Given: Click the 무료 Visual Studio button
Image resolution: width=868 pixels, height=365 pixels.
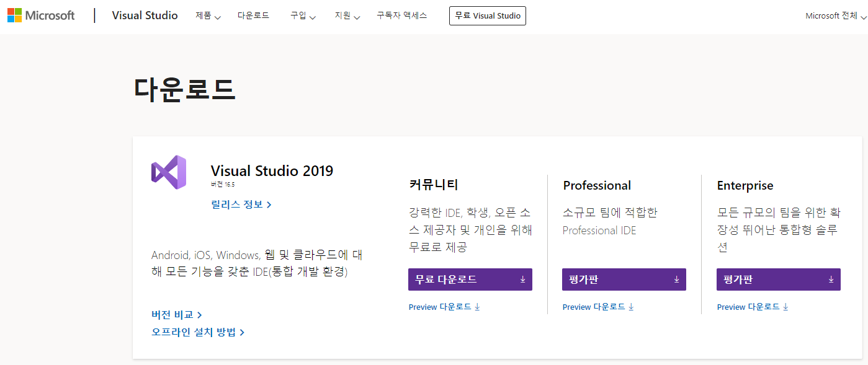Looking at the screenshot, I should click(x=488, y=15).
